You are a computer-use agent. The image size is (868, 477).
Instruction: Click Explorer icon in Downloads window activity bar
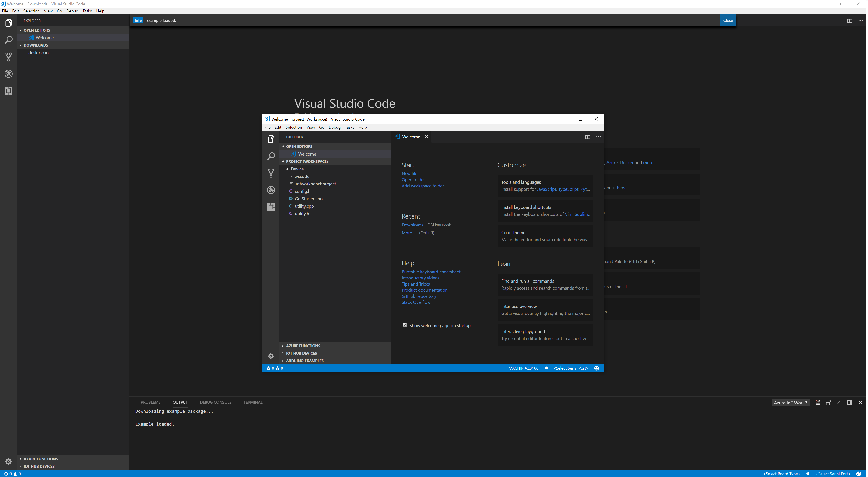(9, 23)
